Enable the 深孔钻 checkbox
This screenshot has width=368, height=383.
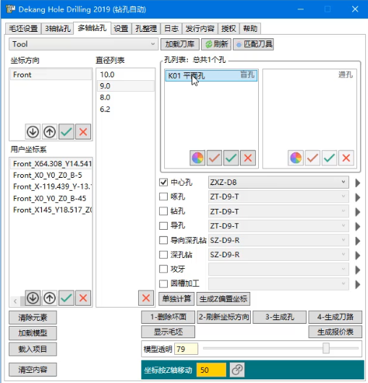point(163,255)
